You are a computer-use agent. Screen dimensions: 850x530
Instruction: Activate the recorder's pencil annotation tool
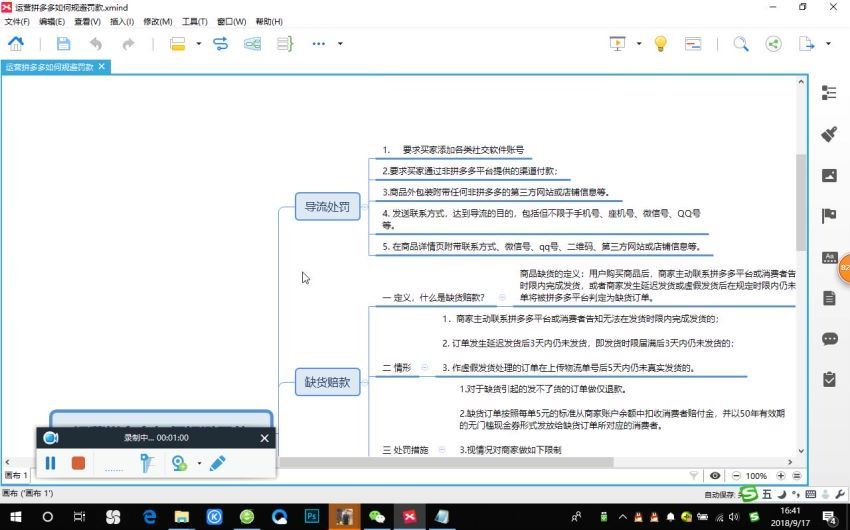point(217,463)
